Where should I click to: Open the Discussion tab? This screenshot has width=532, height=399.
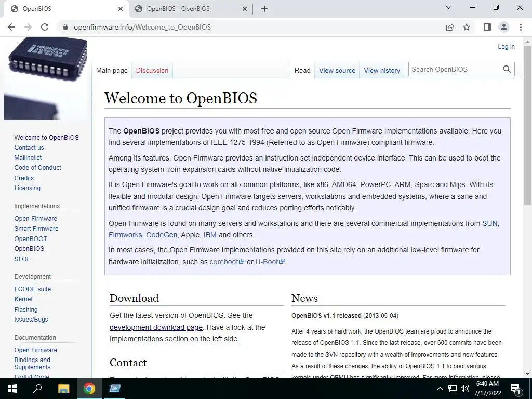click(152, 70)
